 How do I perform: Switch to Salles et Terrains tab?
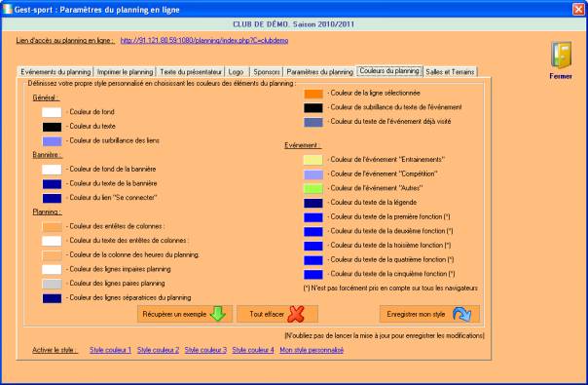(450, 72)
